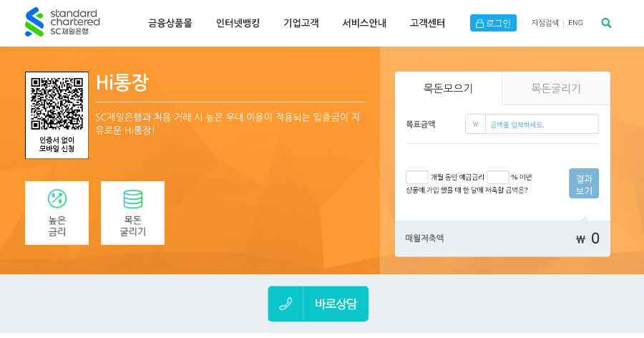
Task: Click the 목돈 굴리기 coin stack tile
Action: (132, 213)
